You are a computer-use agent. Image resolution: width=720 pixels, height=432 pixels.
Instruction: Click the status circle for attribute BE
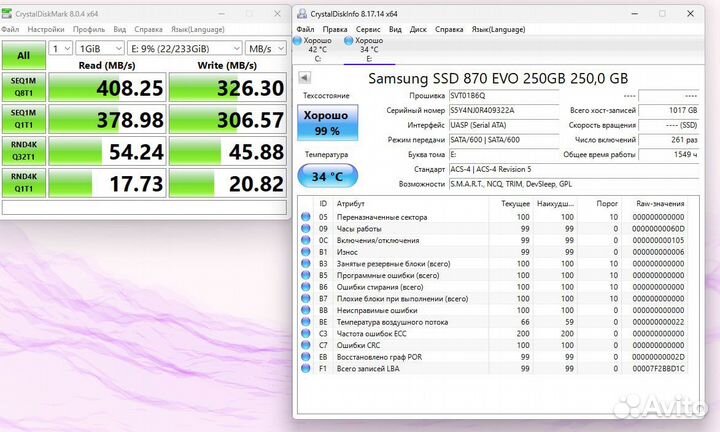[x=306, y=322]
